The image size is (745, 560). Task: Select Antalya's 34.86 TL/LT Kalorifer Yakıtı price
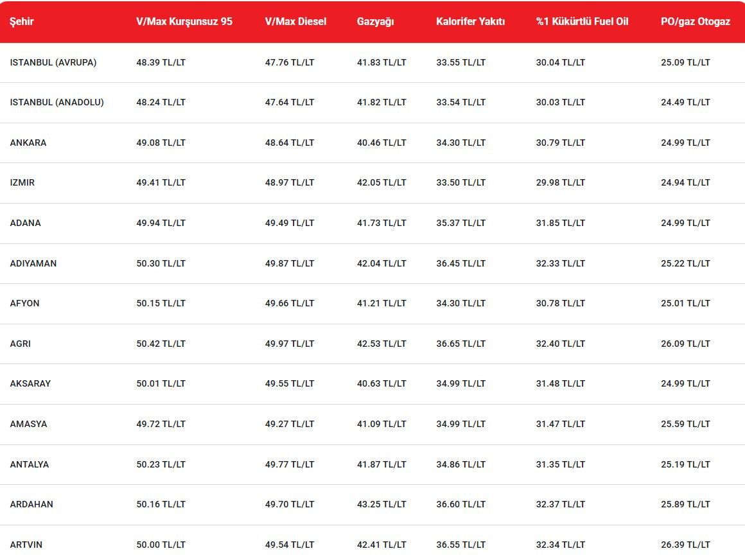[460, 464]
